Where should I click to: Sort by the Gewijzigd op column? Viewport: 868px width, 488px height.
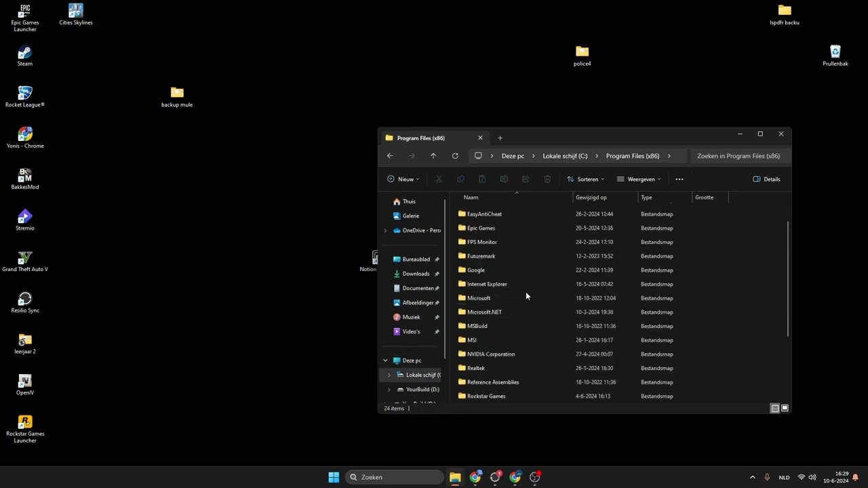(x=606, y=197)
